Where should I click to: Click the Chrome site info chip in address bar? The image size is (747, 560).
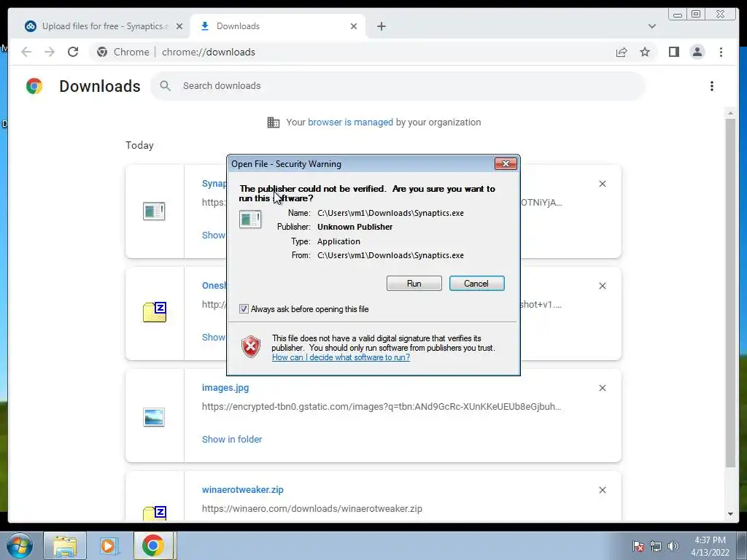(123, 52)
